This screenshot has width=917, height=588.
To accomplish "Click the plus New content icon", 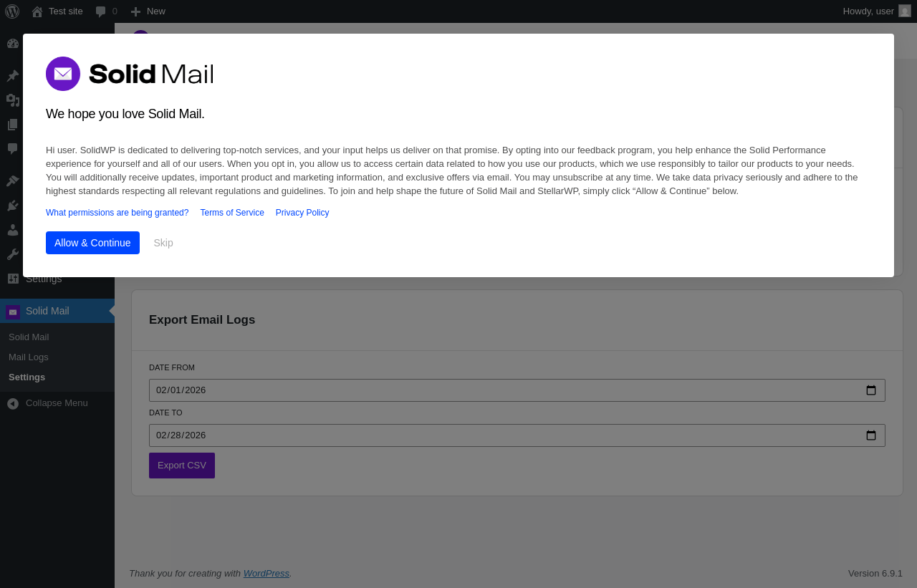I will [x=135, y=11].
